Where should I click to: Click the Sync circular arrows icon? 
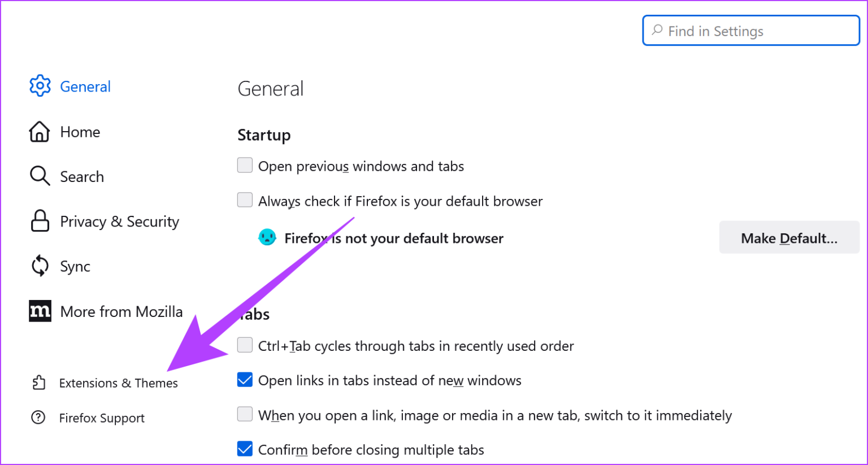coord(40,266)
